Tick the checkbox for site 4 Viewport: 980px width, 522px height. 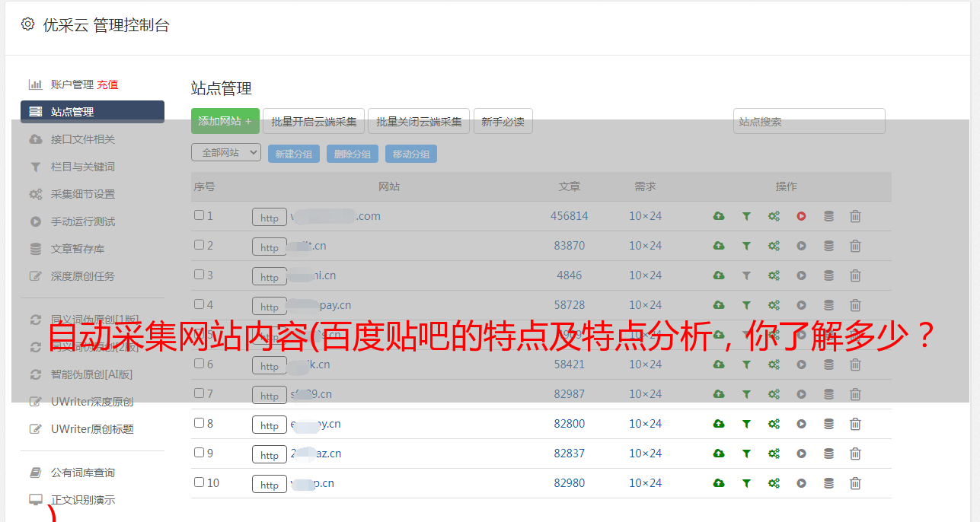(199, 304)
